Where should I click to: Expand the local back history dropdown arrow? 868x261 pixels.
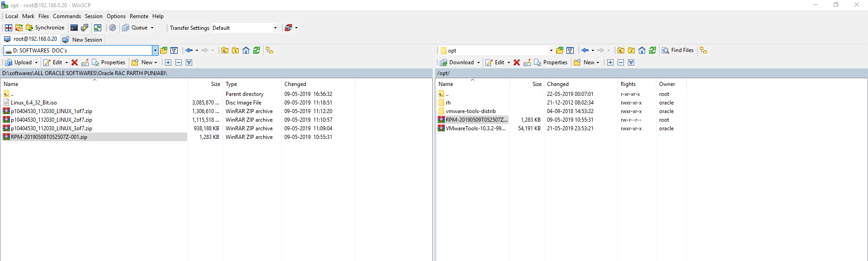197,50
